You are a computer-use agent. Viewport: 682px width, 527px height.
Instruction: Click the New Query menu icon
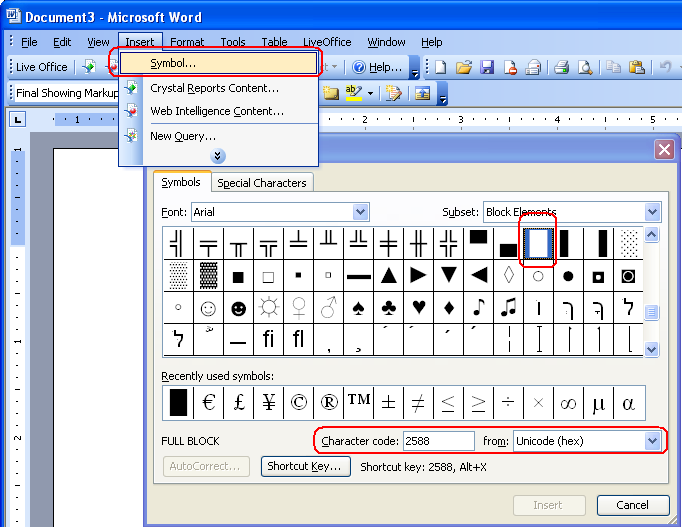[131, 136]
